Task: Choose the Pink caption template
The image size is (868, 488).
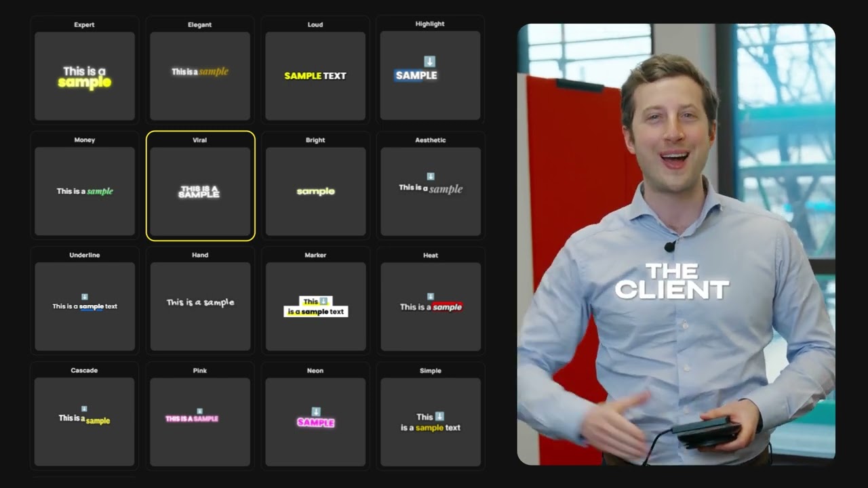Action: click(200, 415)
